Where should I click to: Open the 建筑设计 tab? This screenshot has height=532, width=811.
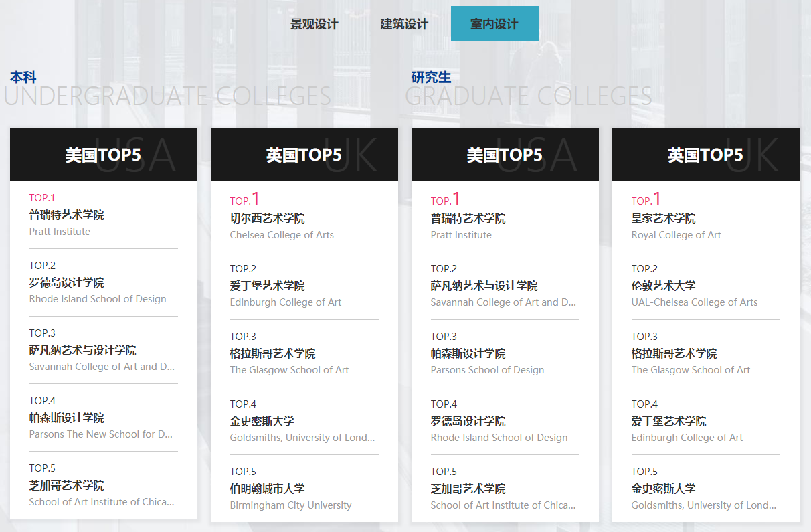coord(404,24)
